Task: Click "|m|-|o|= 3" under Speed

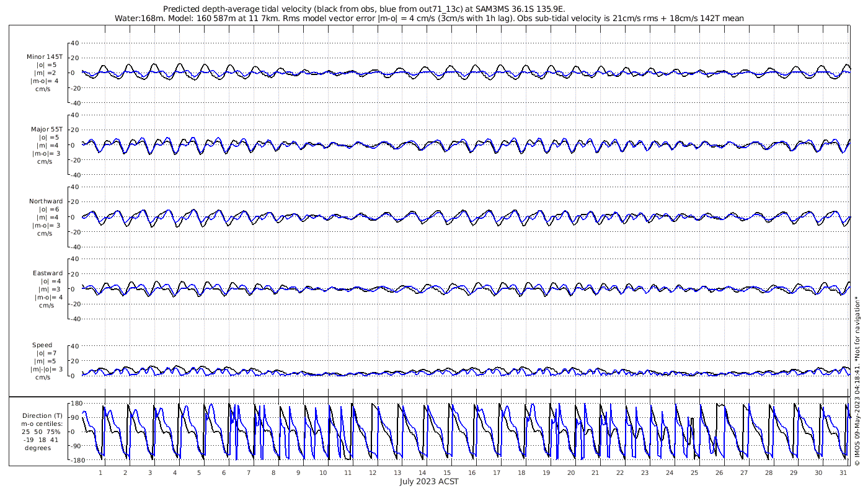Action: coord(45,369)
